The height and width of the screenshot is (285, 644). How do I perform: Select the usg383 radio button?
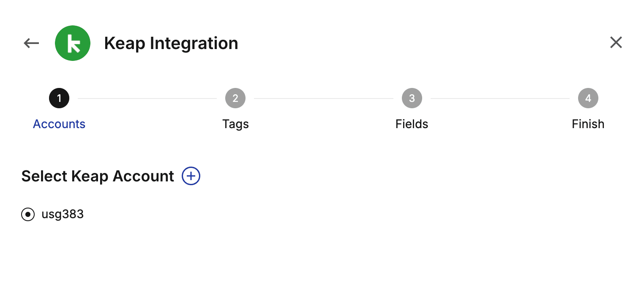tap(28, 214)
